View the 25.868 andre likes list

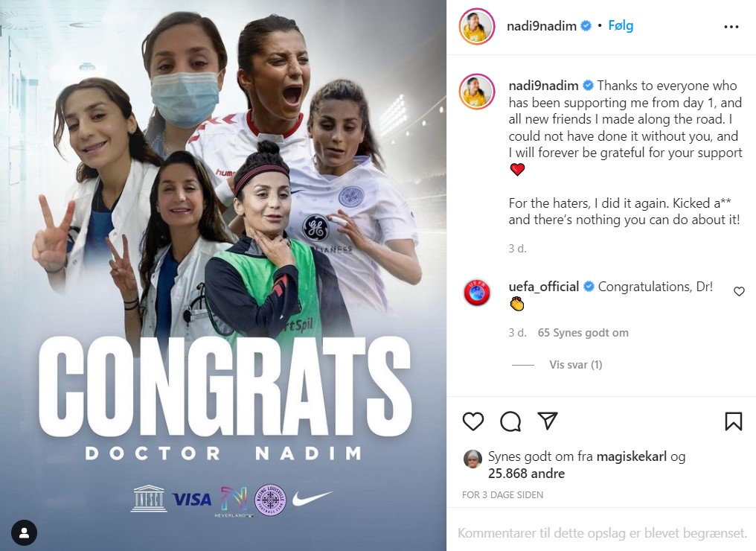(526, 474)
